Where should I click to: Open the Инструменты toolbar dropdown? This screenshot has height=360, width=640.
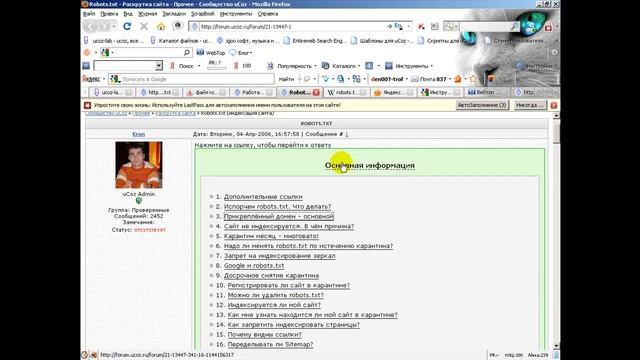coord(409,66)
